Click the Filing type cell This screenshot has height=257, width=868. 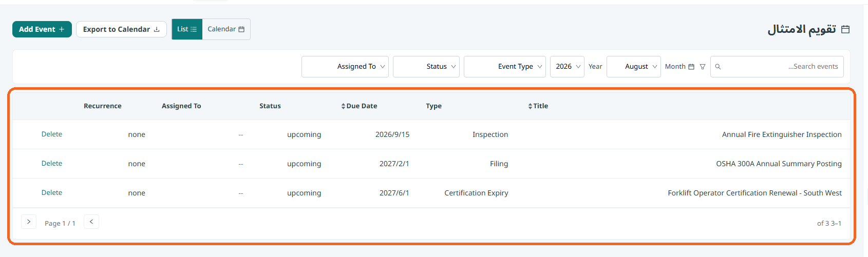pyautogui.click(x=499, y=164)
